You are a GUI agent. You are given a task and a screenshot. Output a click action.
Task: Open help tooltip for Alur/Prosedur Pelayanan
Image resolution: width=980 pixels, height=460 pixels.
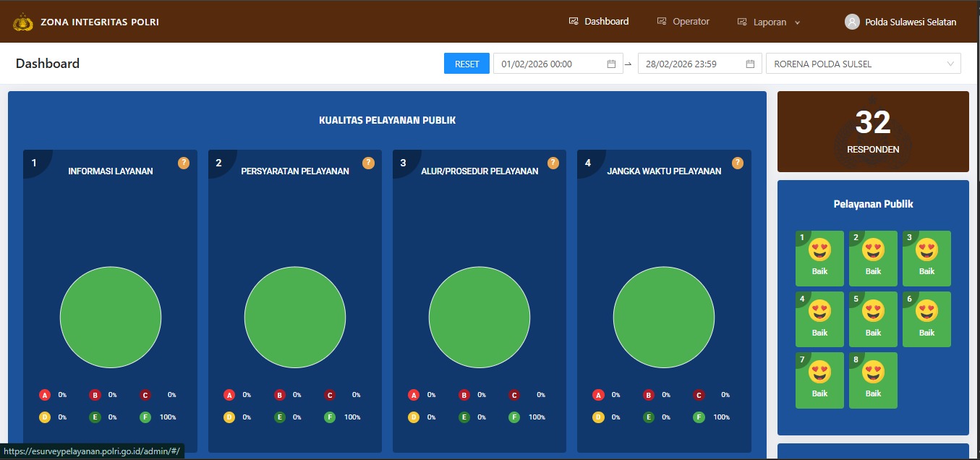pos(553,163)
